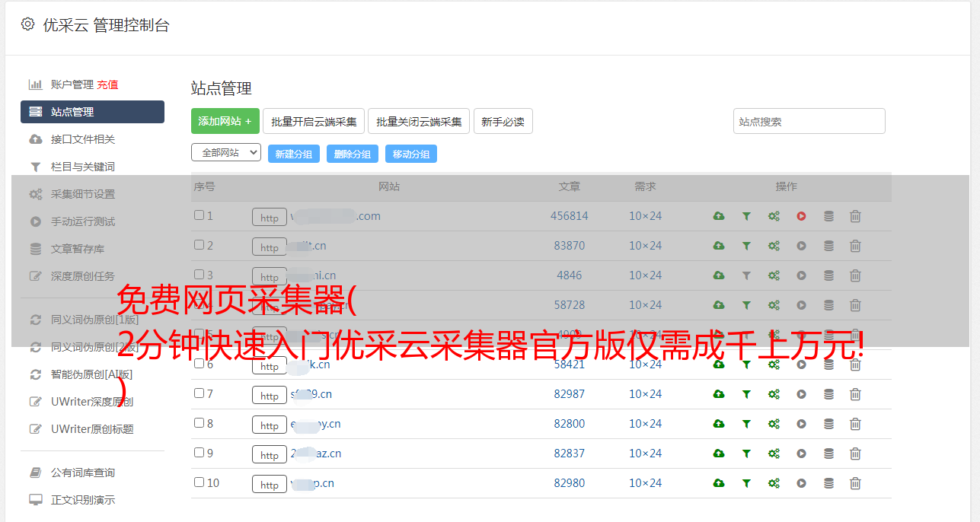Click the 站点搜索 search field
The width and height of the screenshot is (980, 522).
click(809, 121)
